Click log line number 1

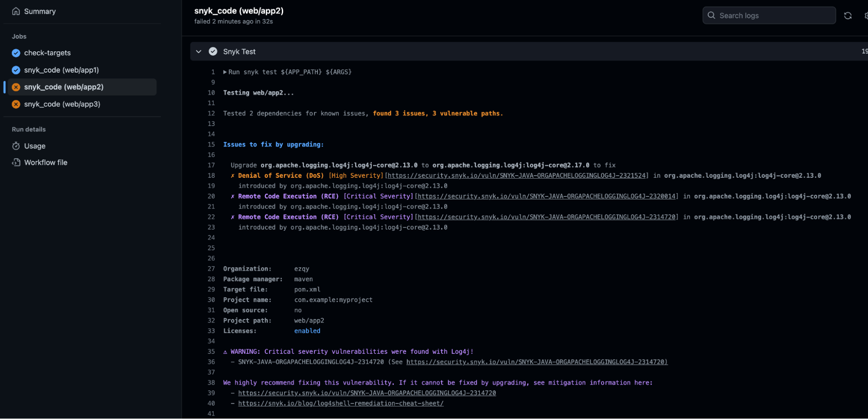tap(213, 72)
